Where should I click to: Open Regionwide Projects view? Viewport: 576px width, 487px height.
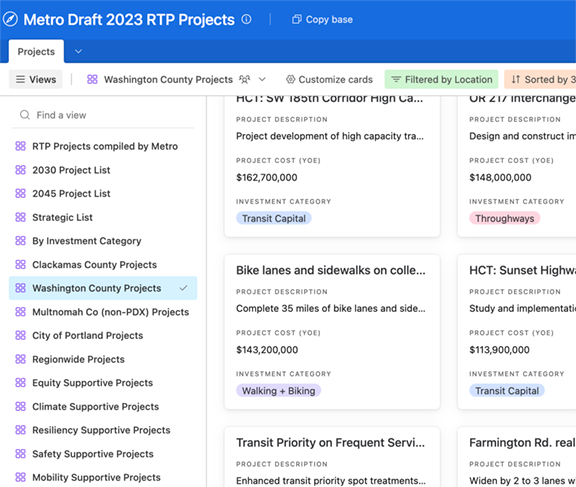pyautogui.click(x=79, y=359)
